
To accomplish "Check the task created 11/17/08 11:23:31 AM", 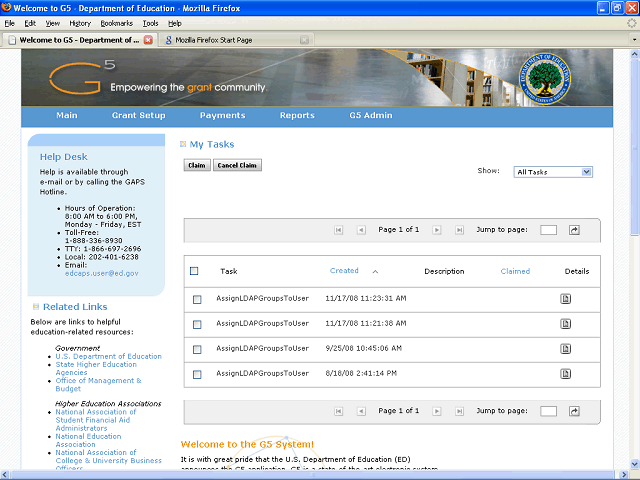I will (x=197, y=300).
